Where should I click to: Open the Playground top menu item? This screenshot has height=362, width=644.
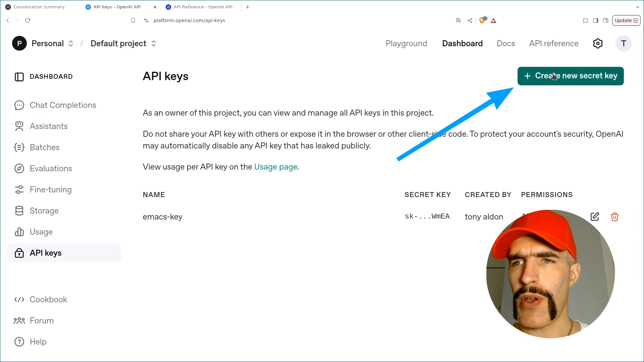406,44
